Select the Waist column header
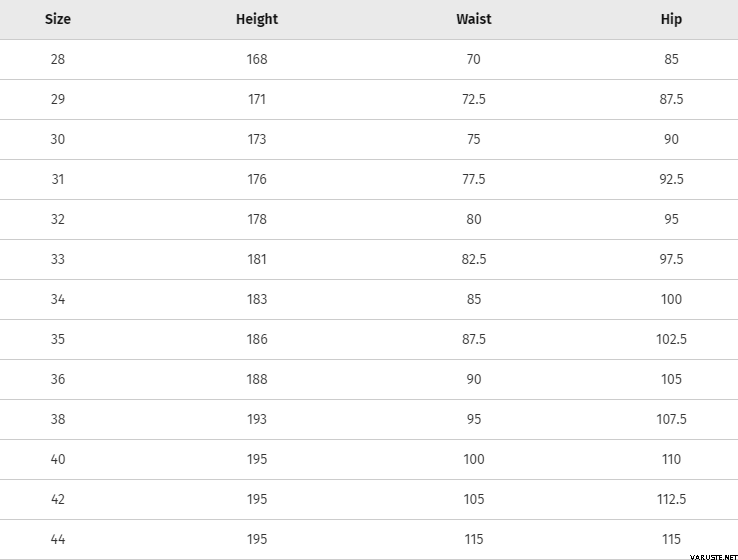Image resolution: width=738 pixels, height=560 pixels. coord(473,19)
